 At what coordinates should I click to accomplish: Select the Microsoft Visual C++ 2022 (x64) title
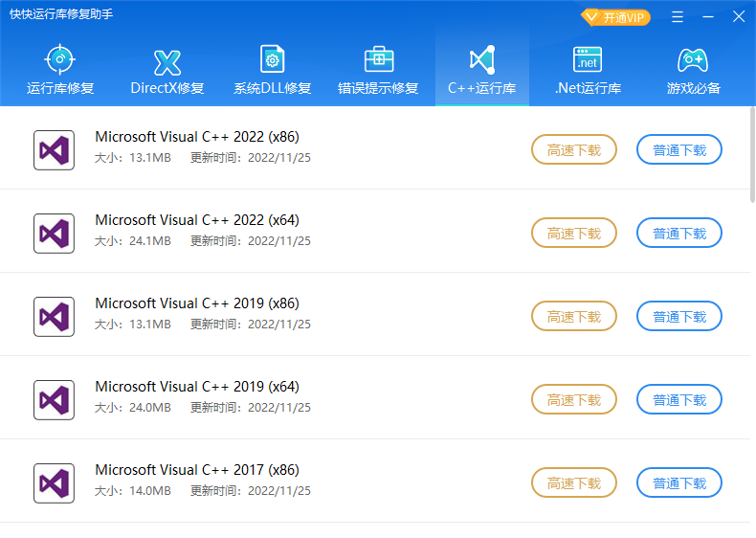[x=197, y=220]
